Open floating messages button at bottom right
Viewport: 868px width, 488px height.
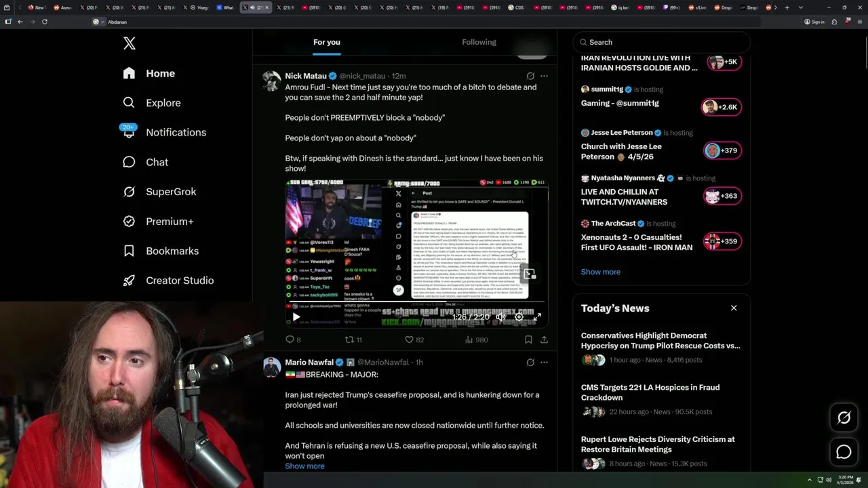[x=844, y=452]
